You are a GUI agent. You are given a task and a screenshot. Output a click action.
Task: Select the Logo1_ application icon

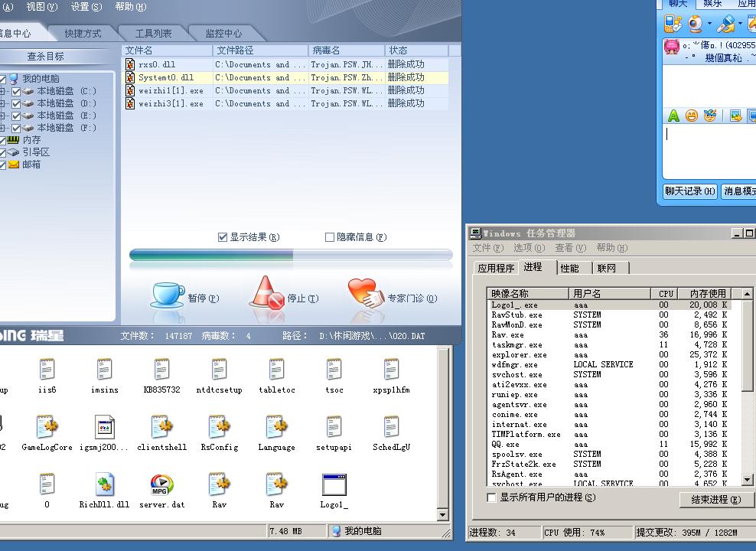[334, 484]
